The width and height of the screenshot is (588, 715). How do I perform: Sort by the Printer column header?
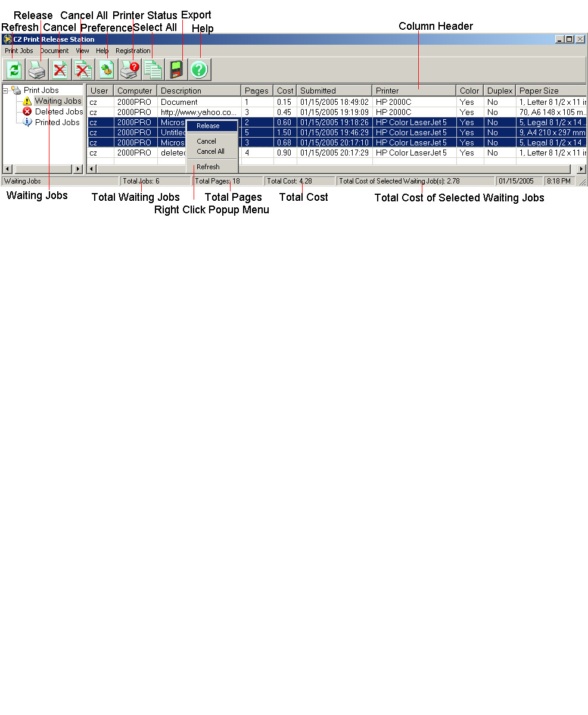tap(414, 91)
